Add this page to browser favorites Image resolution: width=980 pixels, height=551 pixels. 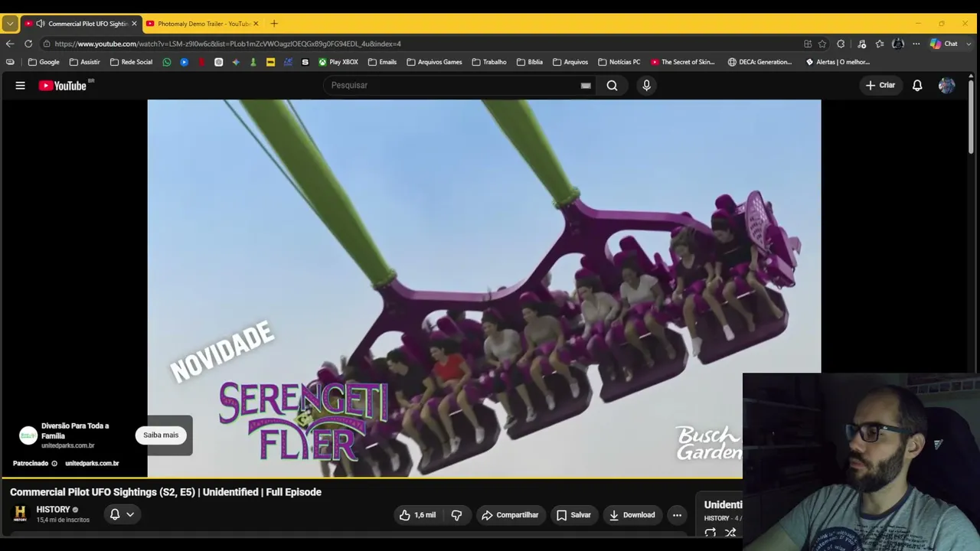click(x=822, y=44)
